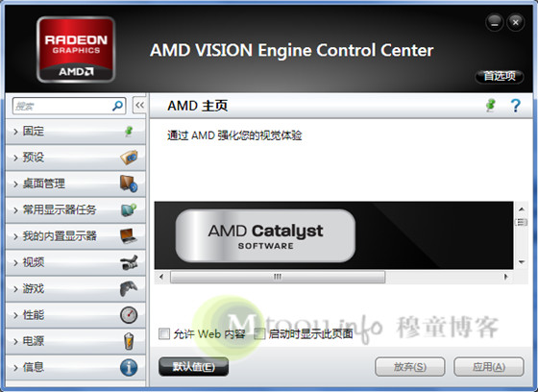This screenshot has width=538, height=392.
Task: Click the search magnifier icon
Action: pos(117,106)
